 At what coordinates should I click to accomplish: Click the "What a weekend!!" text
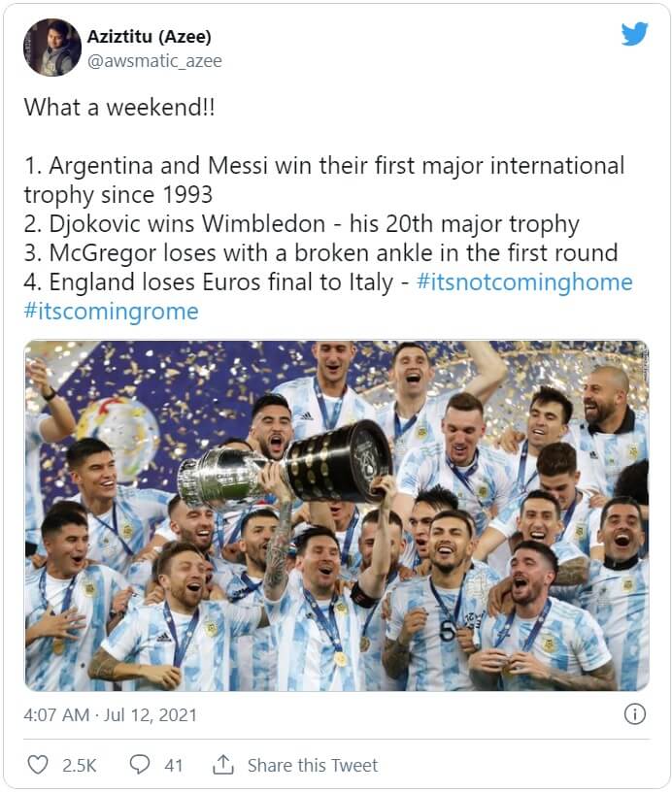(118, 107)
